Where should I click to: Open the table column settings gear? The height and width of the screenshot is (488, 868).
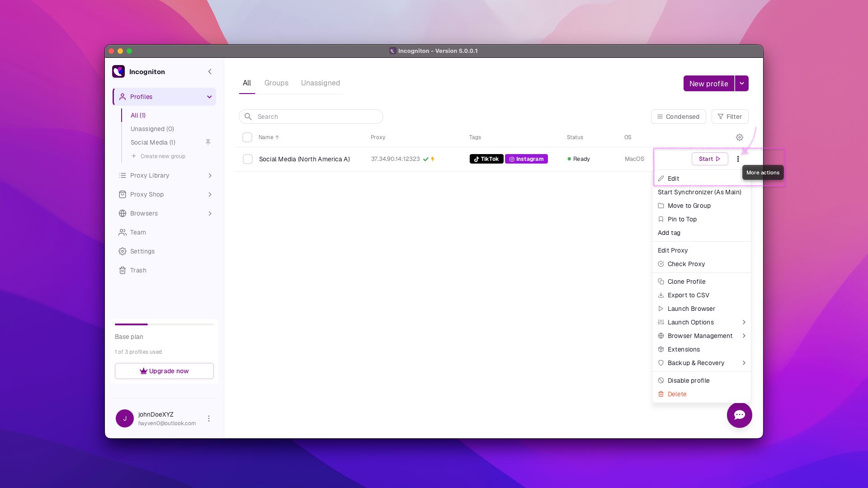coord(740,137)
